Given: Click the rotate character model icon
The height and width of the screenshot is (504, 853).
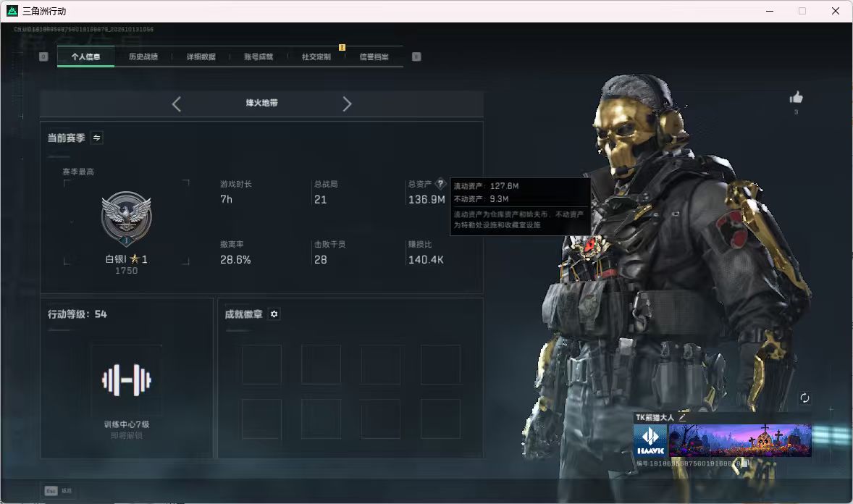Looking at the screenshot, I should coord(804,398).
